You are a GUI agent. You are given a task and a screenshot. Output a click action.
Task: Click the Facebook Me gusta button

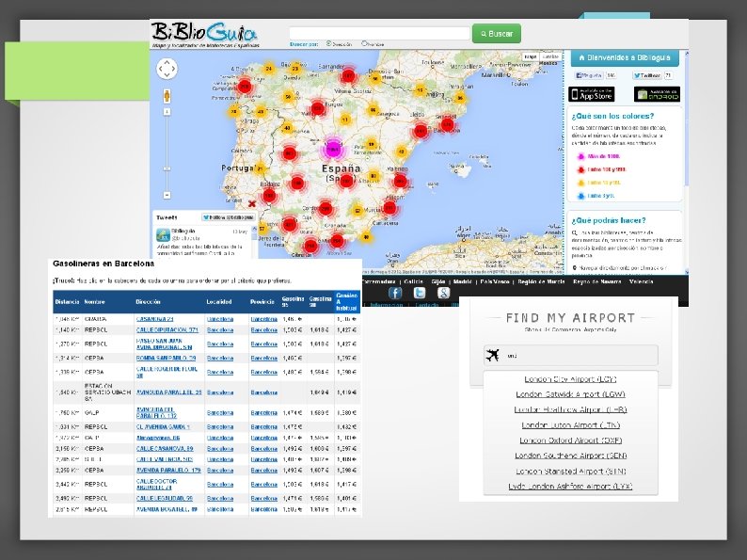pos(589,75)
